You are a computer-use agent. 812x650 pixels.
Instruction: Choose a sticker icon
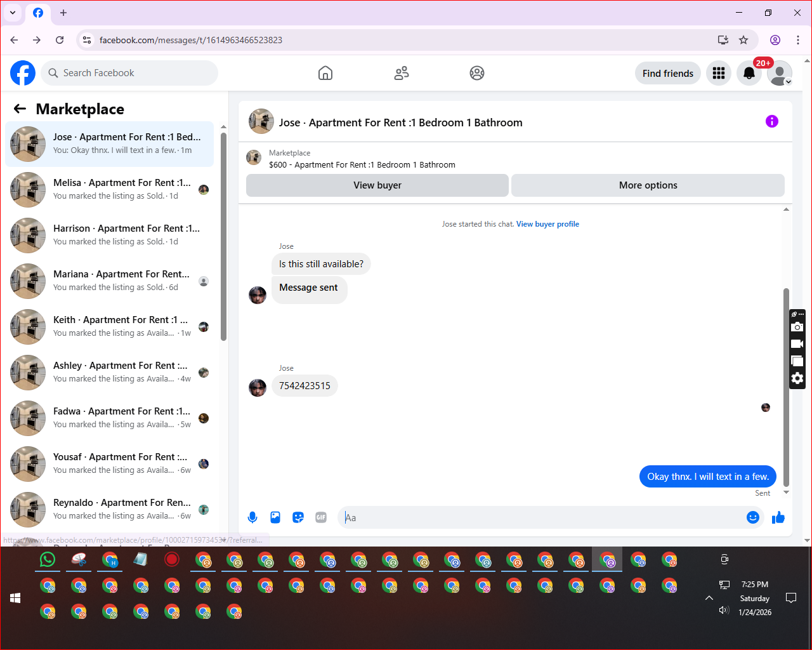coord(298,517)
